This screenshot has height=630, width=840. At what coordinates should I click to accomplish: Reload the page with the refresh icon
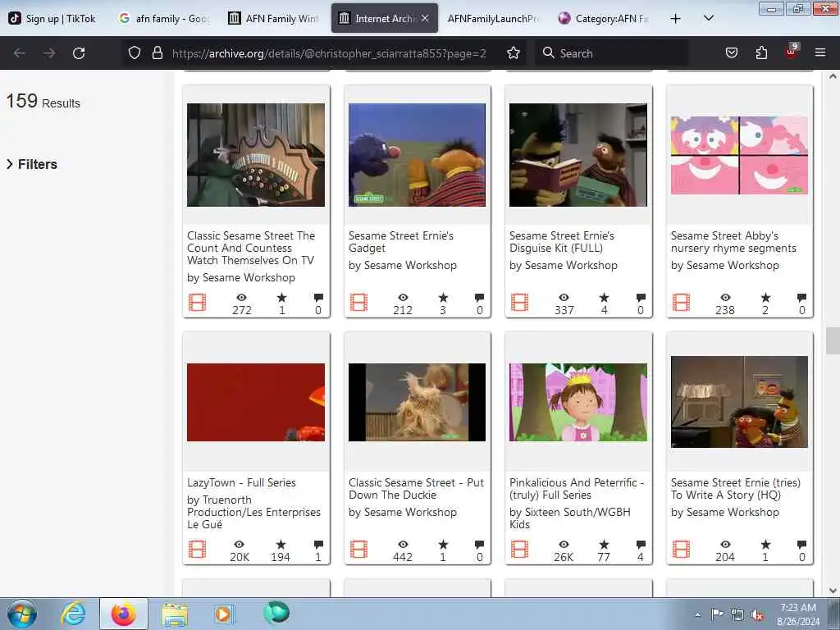[79, 53]
